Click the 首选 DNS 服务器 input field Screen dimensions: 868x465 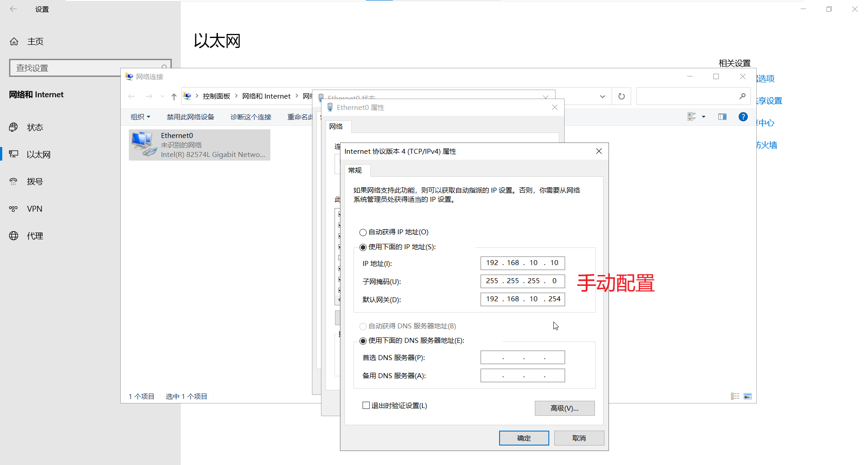coord(522,357)
